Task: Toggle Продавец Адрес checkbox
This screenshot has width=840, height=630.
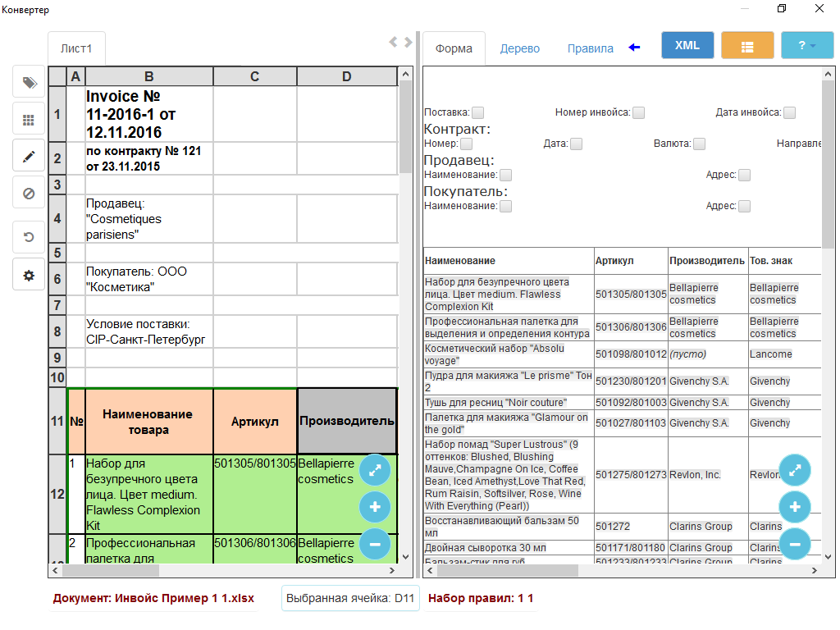Action: point(744,175)
